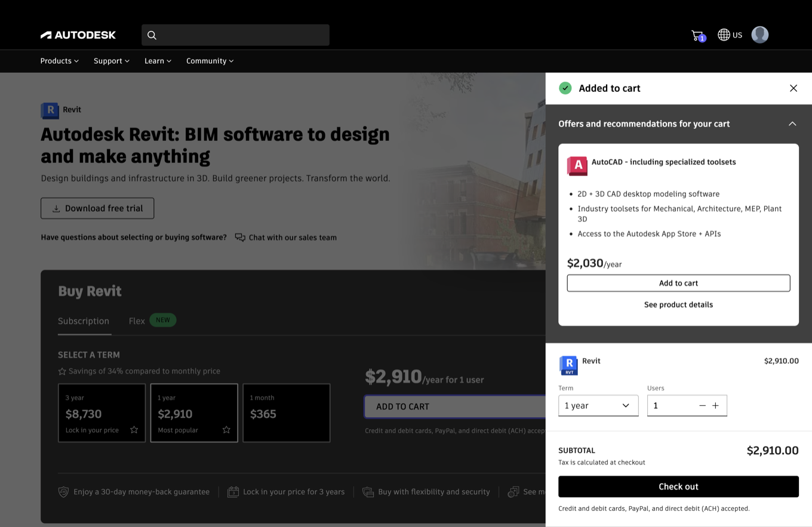Click the Revit item price $2,910.00
The image size is (812, 527).
[x=782, y=361]
